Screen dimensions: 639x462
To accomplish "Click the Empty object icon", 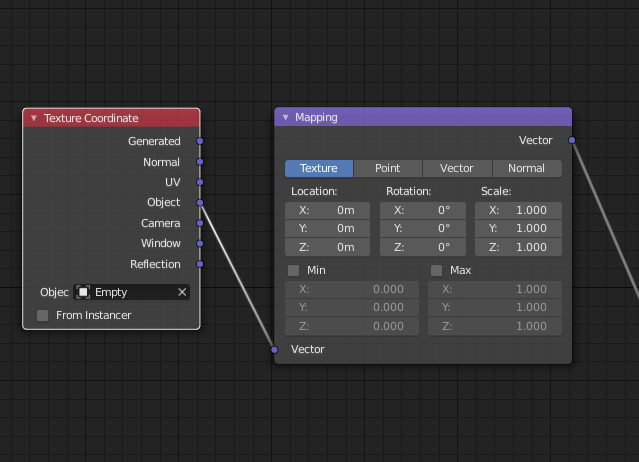I will pyautogui.click(x=83, y=292).
